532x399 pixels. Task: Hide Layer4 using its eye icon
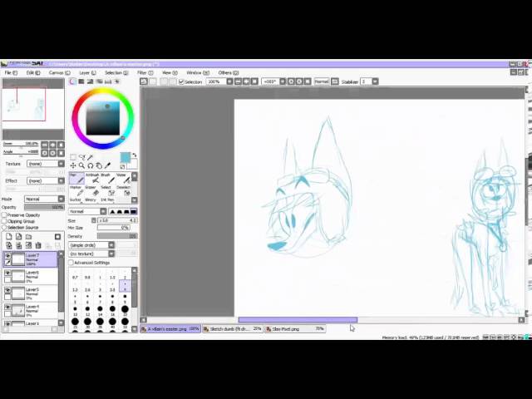pyautogui.click(x=7, y=307)
